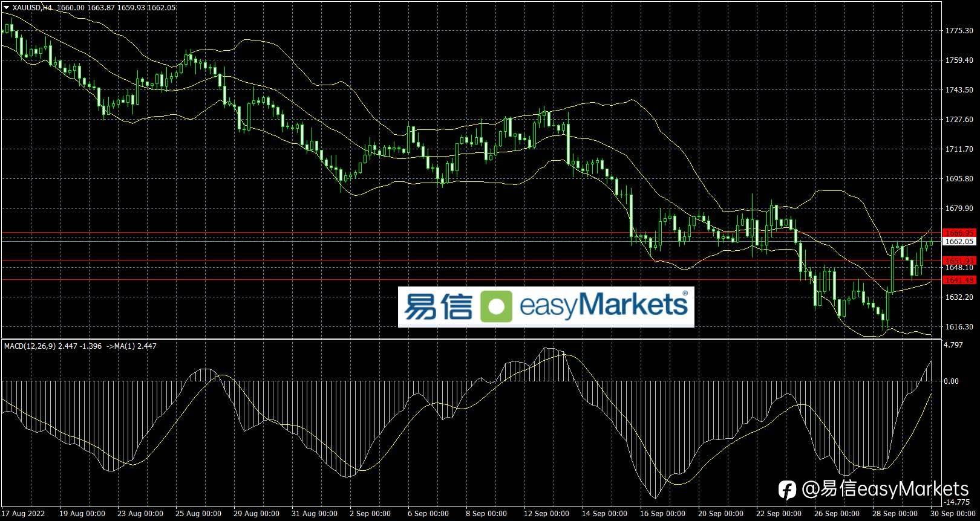Click the current price tag 1662.05

tap(959, 241)
